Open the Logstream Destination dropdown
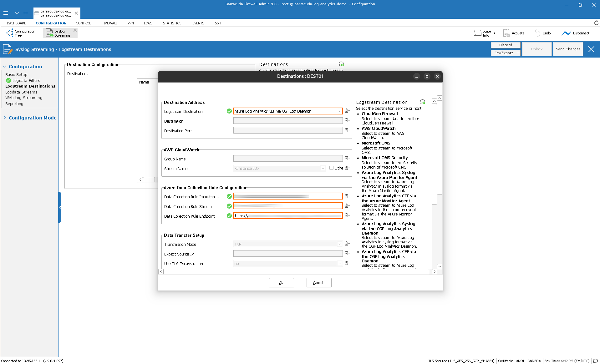Viewport: 600px width, 364px height. (288, 111)
